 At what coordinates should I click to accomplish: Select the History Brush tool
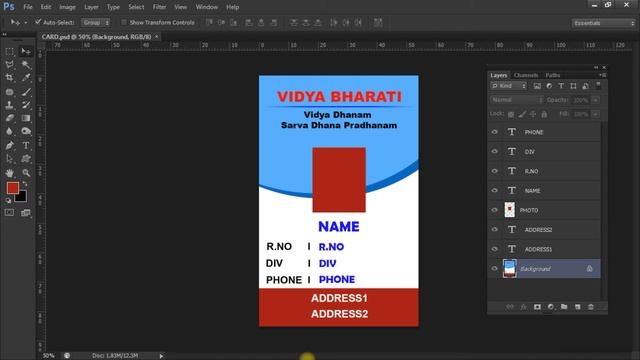26,105
